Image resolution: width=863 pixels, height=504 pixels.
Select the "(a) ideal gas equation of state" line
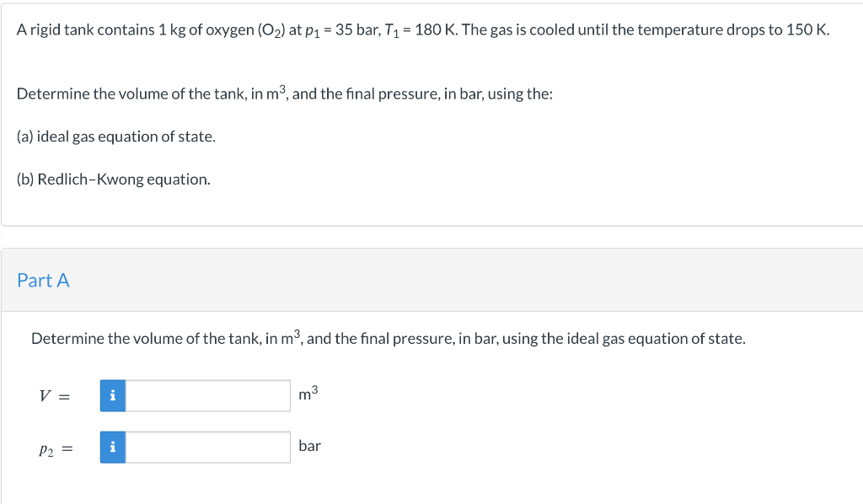[x=115, y=136]
